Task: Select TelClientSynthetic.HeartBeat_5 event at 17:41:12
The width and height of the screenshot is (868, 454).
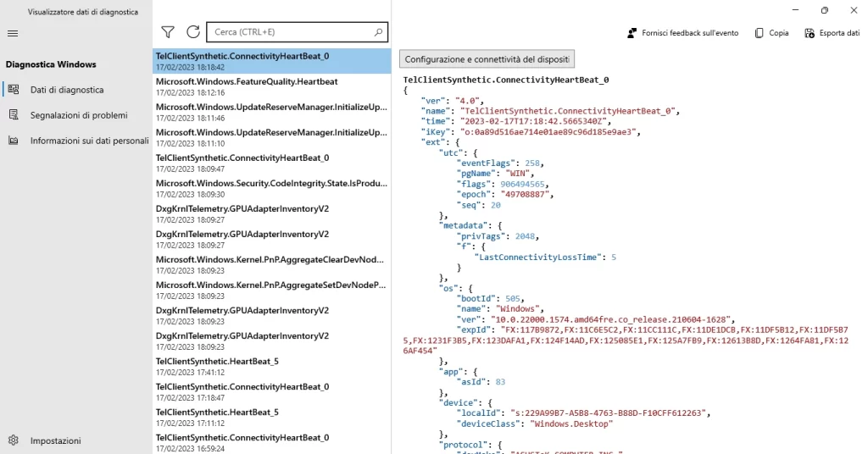Action: click(x=272, y=367)
